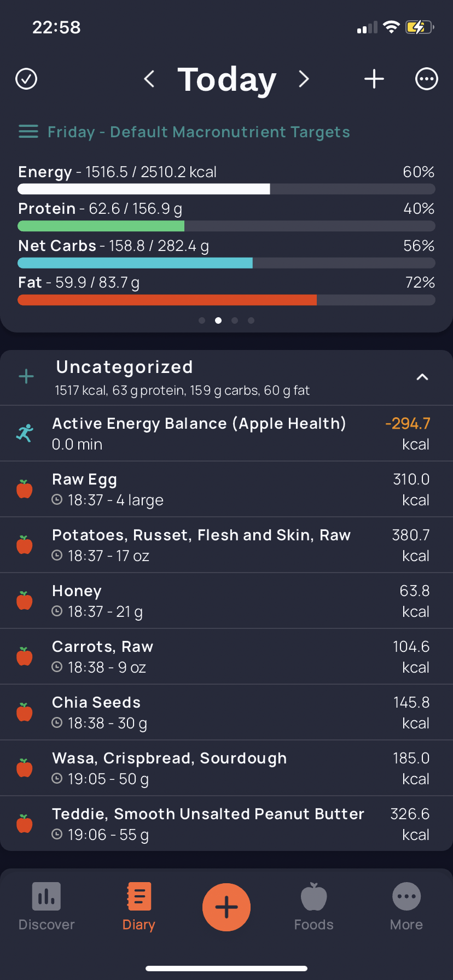
Task: Select the third page indicator dot
Action: [x=235, y=320]
